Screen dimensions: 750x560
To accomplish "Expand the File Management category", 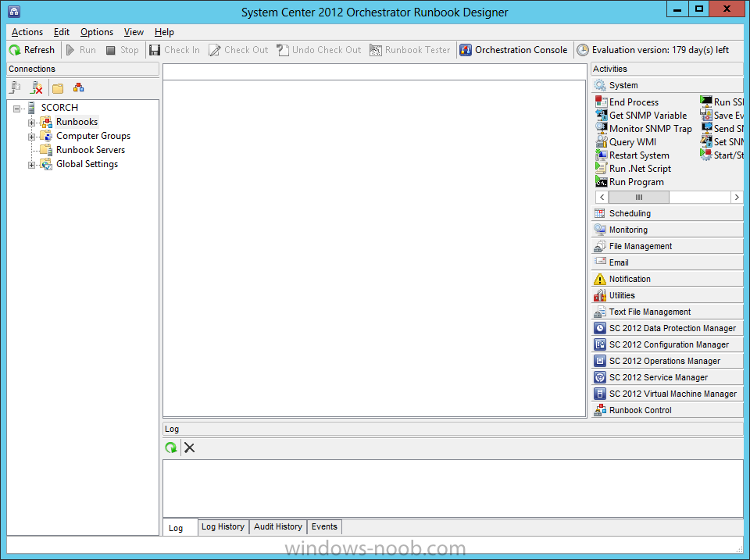I will 666,246.
